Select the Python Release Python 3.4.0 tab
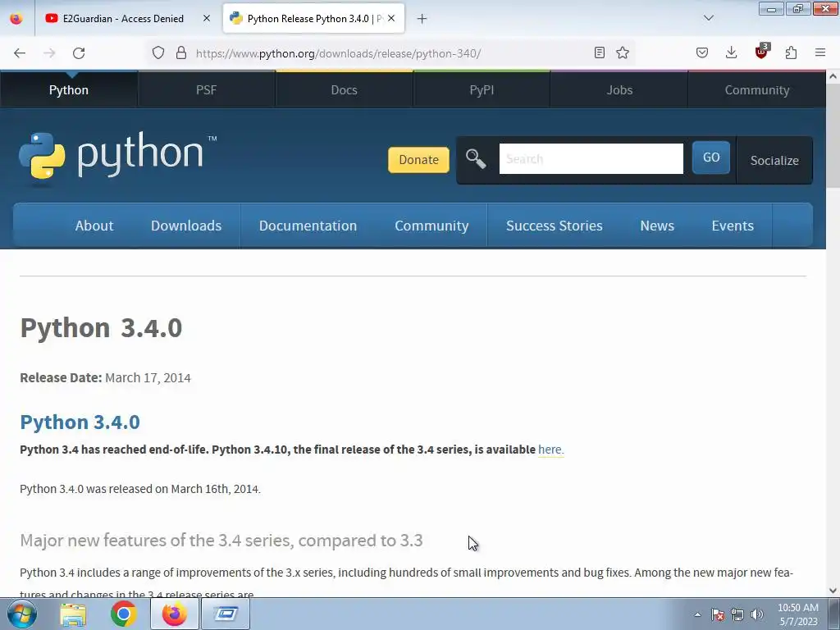Viewport: 840px width, 630px height. point(313,18)
